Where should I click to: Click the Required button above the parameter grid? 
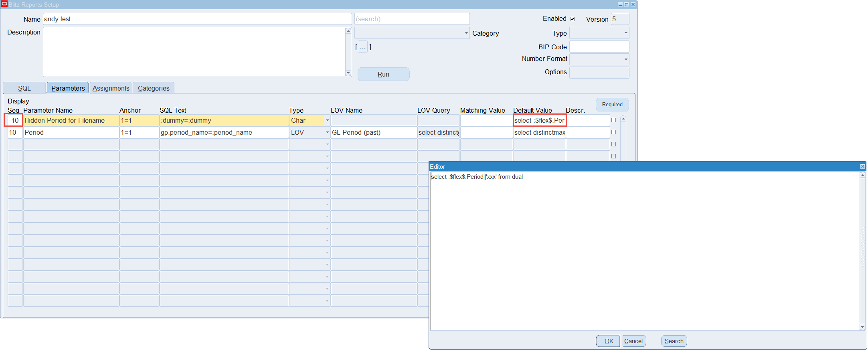tap(612, 105)
